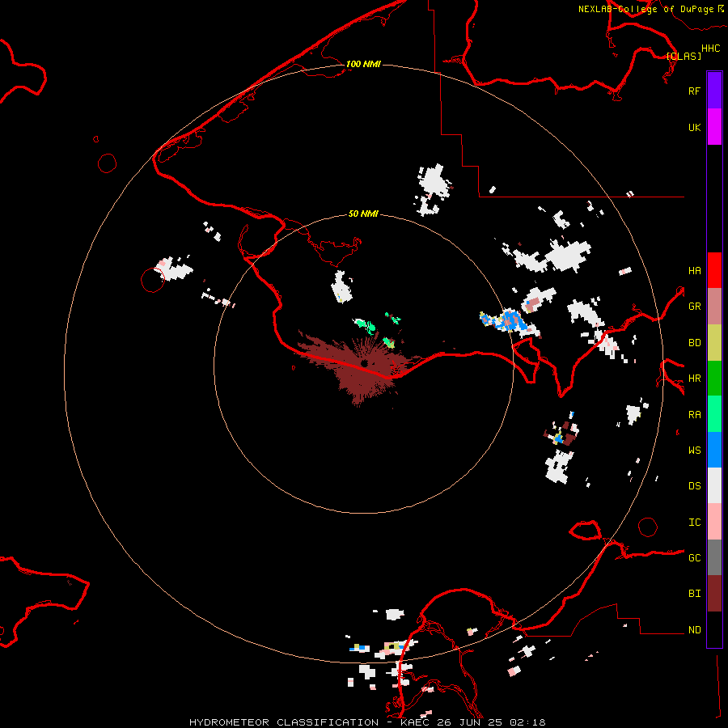The image size is (728, 728).
Task: Click the RF purple legend swatch
Action: point(714,91)
